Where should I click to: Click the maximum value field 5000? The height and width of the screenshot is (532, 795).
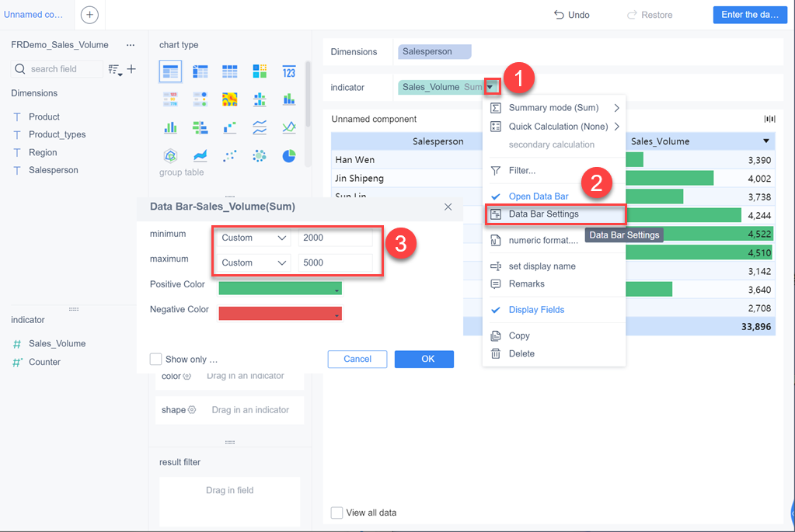336,263
